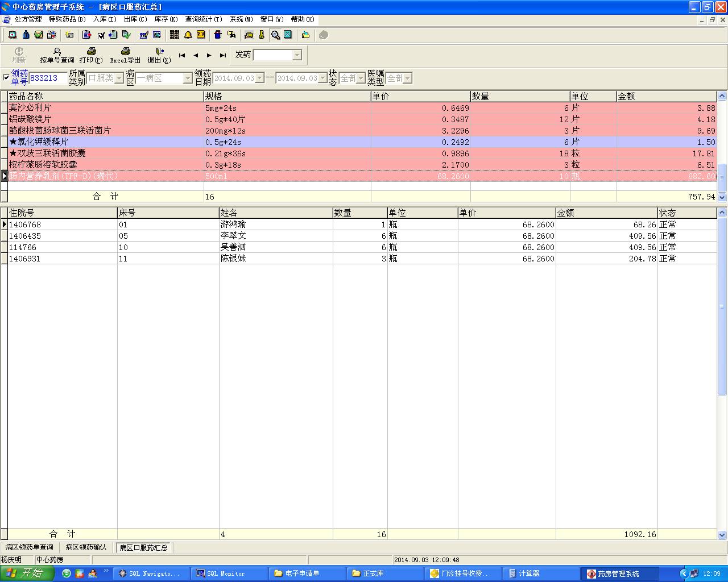Go to the next record
This screenshot has height=582, width=728.
click(209, 55)
